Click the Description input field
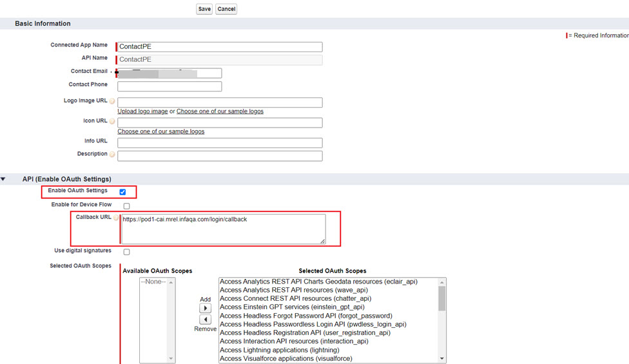This screenshot has height=364, width=629. tap(220, 156)
